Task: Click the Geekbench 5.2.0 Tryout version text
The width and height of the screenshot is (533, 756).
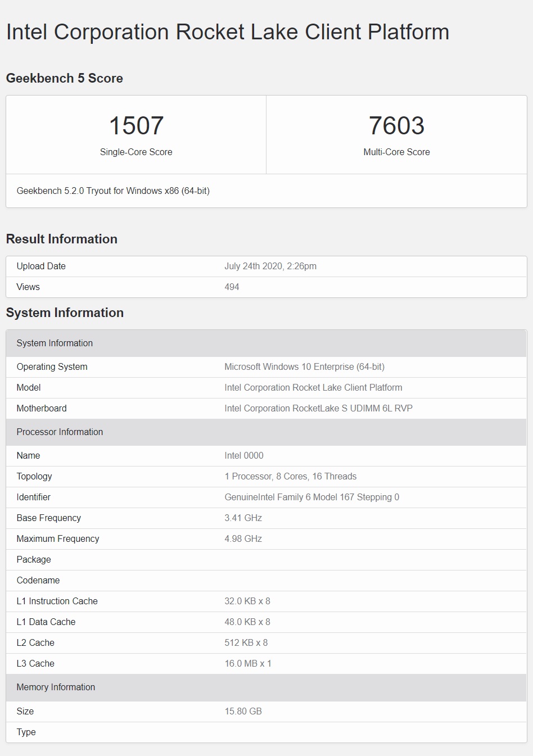Action: coord(113,191)
